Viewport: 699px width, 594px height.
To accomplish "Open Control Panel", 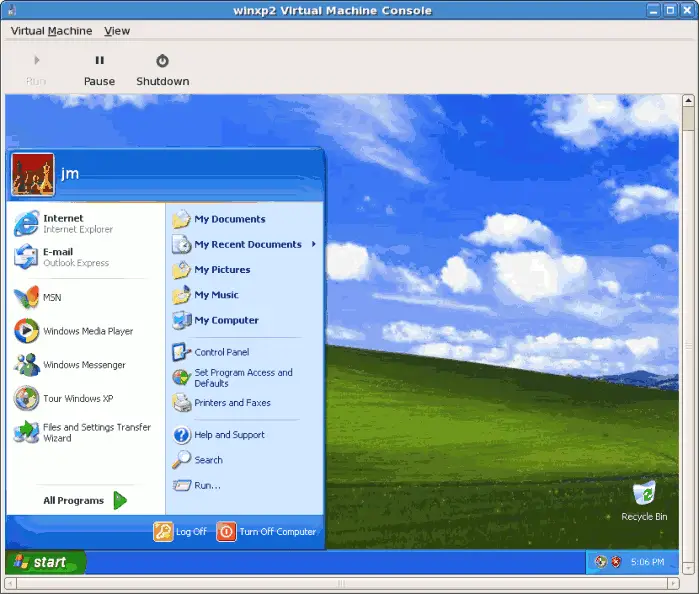I will click(x=221, y=352).
